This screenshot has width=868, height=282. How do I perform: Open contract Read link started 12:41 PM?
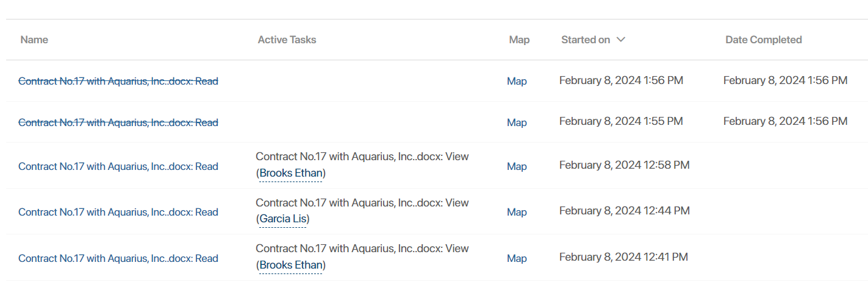[x=118, y=258]
